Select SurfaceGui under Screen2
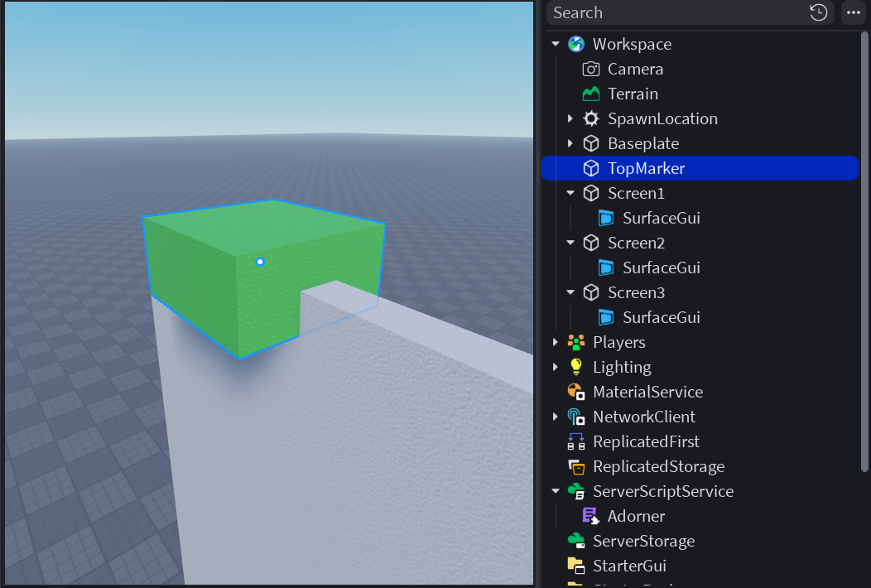 [x=661, y=267]
